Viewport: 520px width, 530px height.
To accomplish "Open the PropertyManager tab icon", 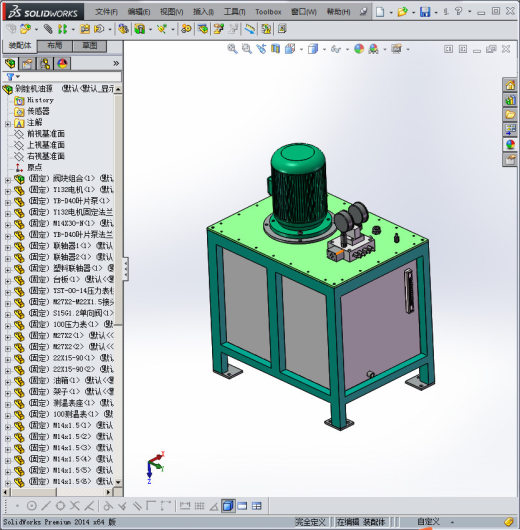I will point(27,64).
